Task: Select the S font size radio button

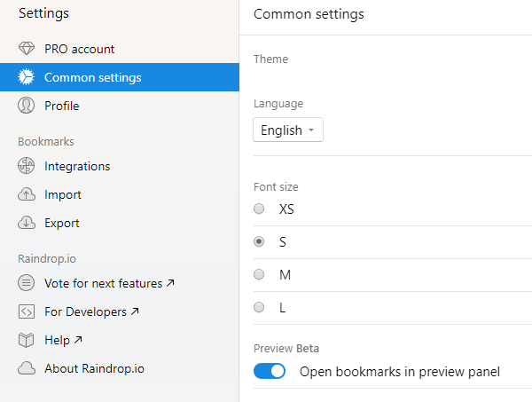Action: point(259,241)
